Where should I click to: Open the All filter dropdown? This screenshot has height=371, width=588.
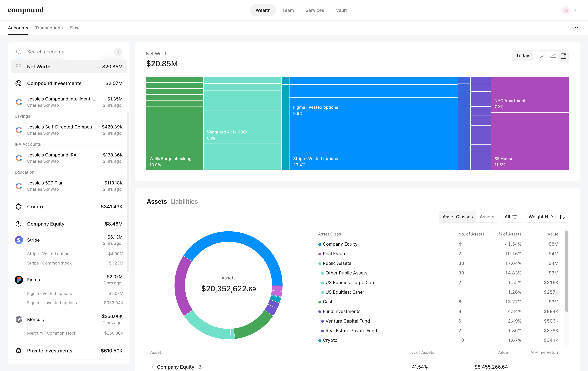(511, 217)
